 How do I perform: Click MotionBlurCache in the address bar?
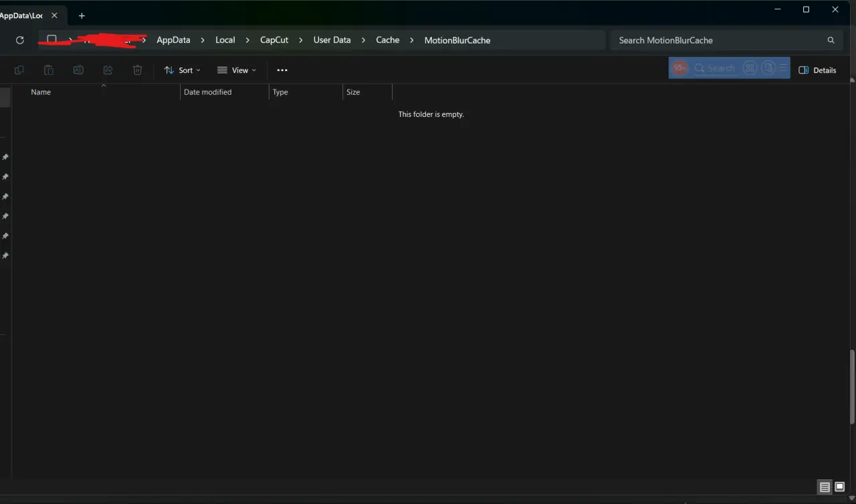(x=457, y=40)
